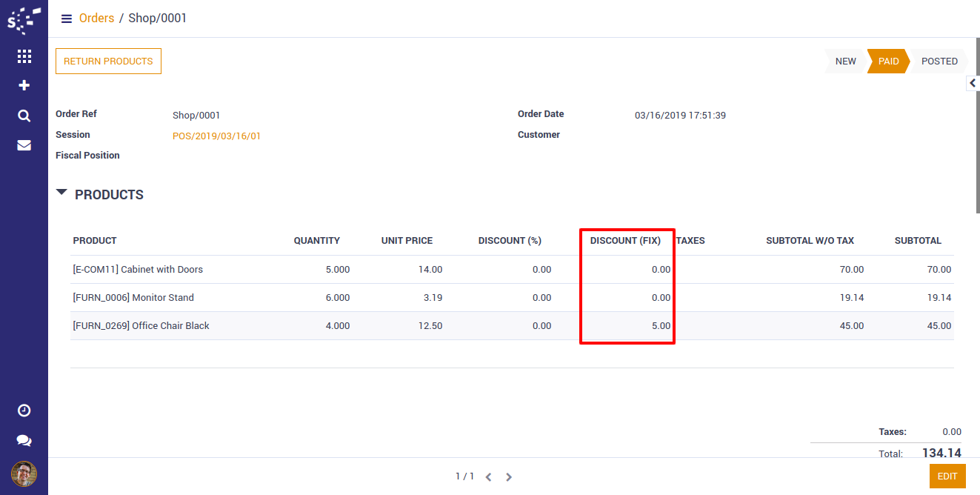Click the Quantity column header
Image resolution: width=980 pixels, height=495 pixels.
[317, 241]
